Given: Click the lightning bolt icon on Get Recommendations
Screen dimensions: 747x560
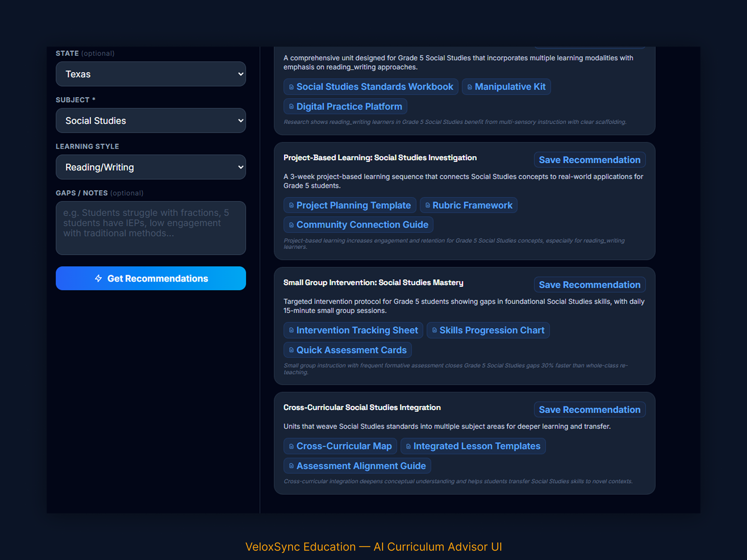Looking at the screenshot, I should pyautogui.click(x=98, y=278).
